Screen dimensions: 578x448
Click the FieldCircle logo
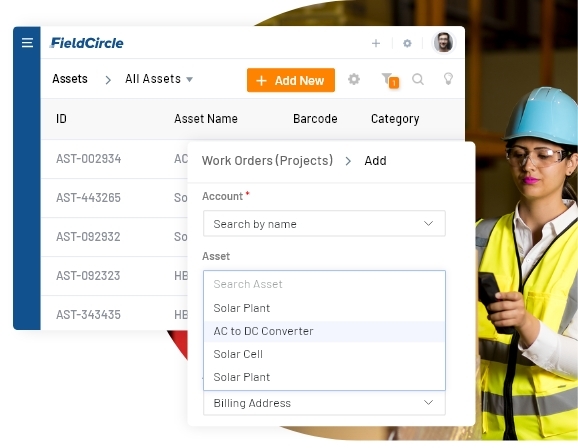87,43
